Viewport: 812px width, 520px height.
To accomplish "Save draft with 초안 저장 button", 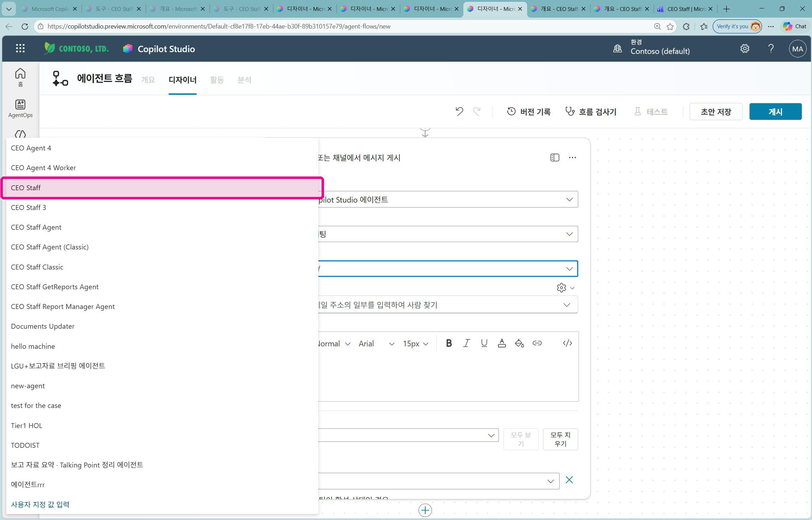I will point(716,112).
